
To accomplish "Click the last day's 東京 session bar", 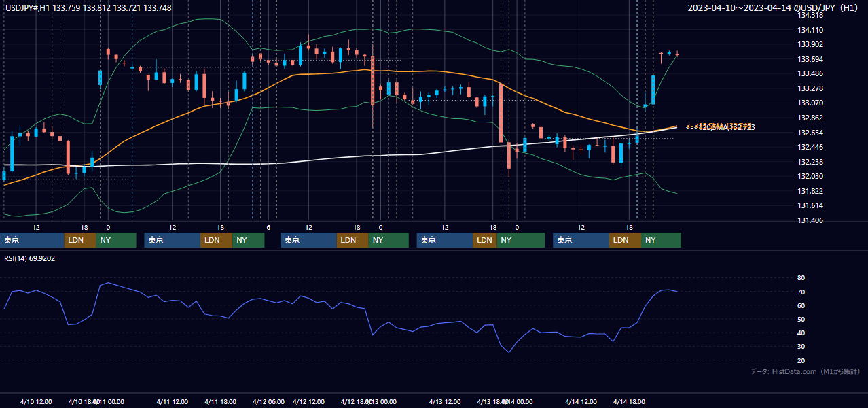I will (581, 240).
